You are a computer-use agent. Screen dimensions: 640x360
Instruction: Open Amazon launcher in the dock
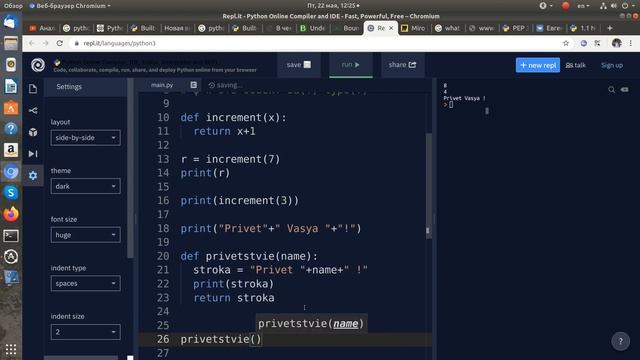[x=11, y=150]
